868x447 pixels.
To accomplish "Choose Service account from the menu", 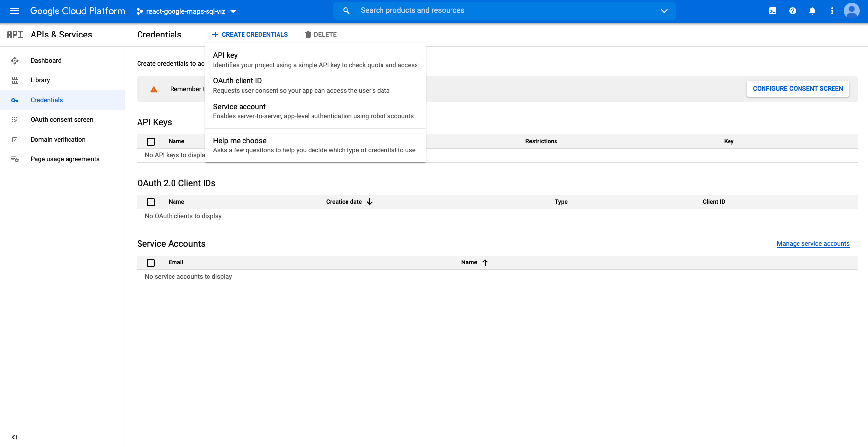I will 315,111.
